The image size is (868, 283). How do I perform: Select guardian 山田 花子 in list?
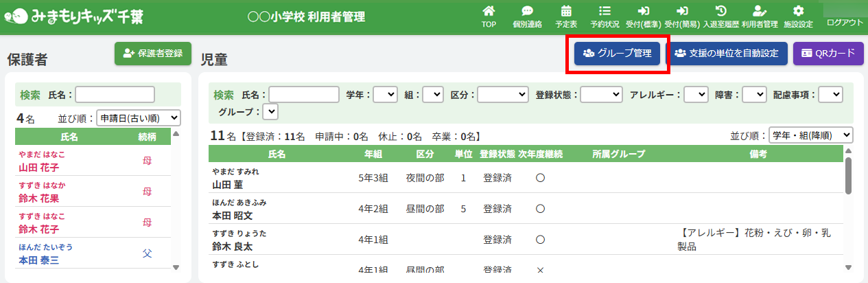pyautogui.click(x=38, y=167)
